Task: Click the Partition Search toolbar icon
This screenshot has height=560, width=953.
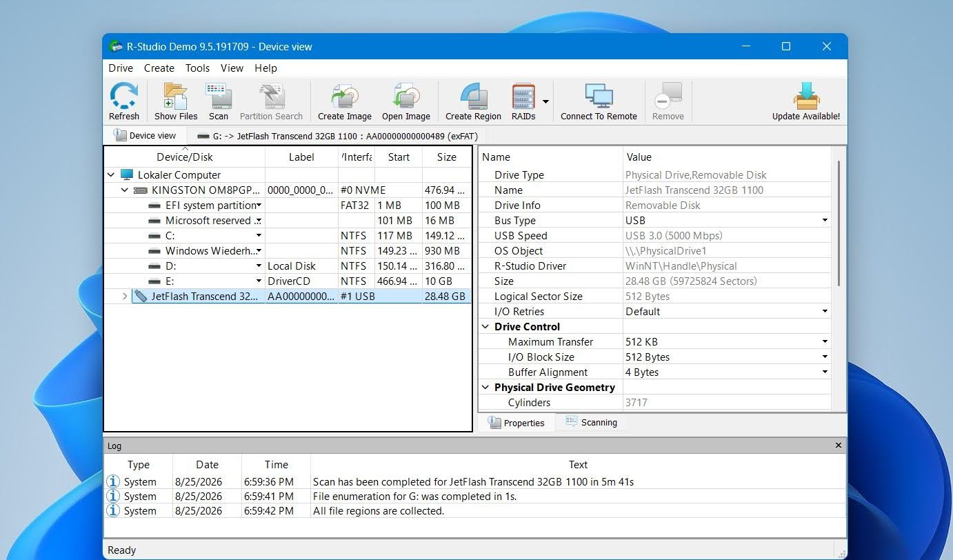Action: (x=271, y=96)
